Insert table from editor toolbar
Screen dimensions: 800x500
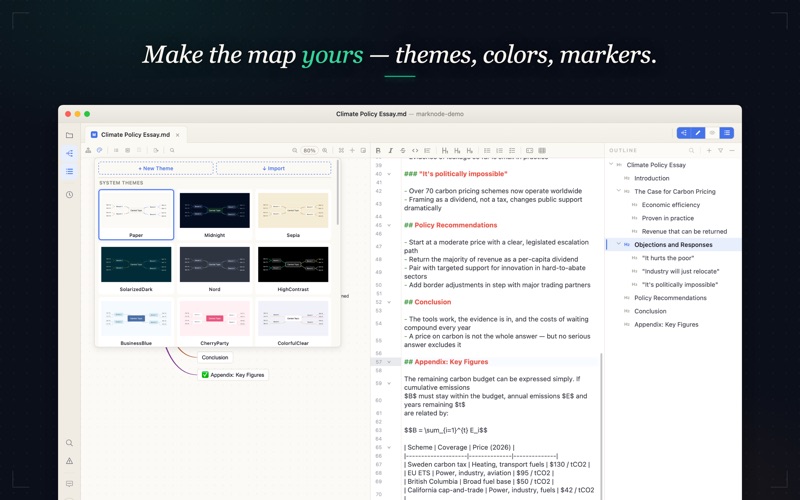542,151
